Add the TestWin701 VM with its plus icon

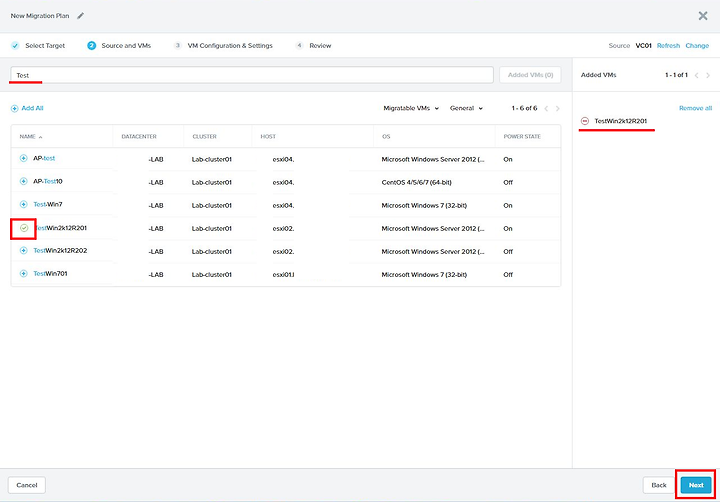[23, 273]
